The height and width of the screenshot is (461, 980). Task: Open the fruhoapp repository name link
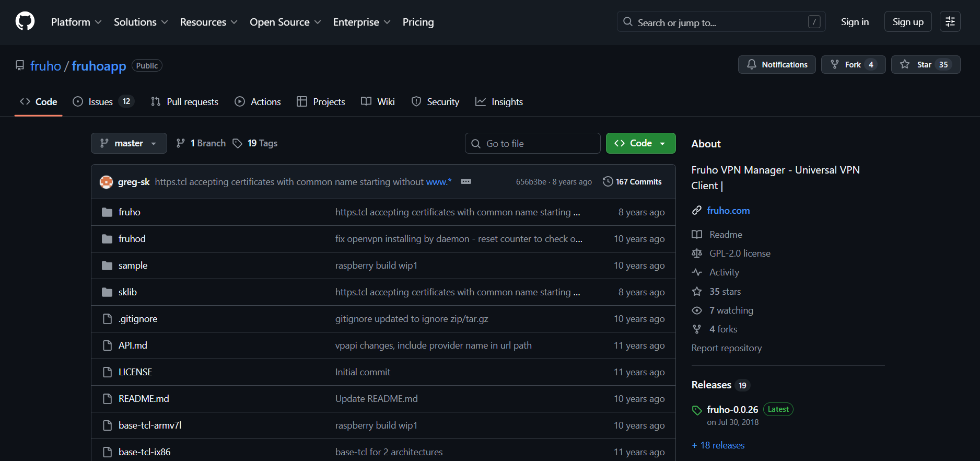click(99, 66)
